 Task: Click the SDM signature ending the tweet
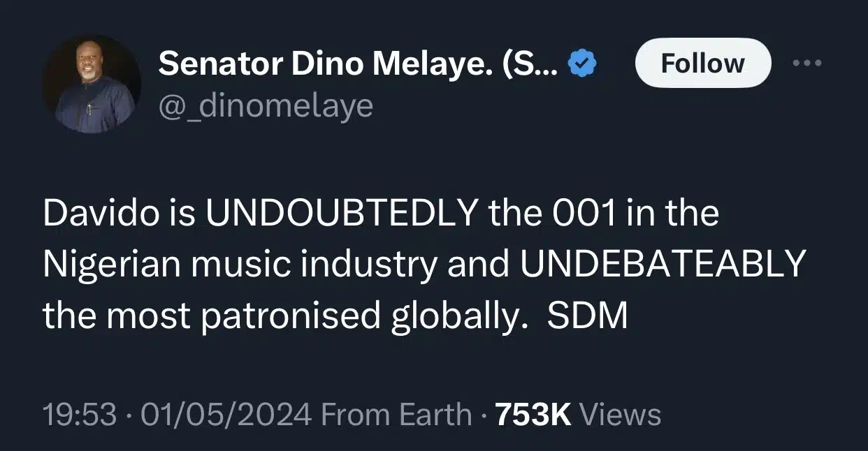pos(588,315)
